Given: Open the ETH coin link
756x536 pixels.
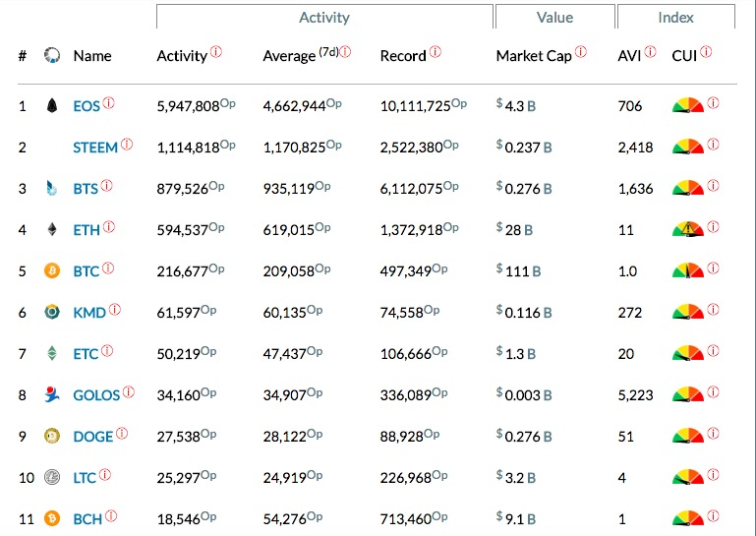Looking at the screenshot, I should click(x=87, y=230).
